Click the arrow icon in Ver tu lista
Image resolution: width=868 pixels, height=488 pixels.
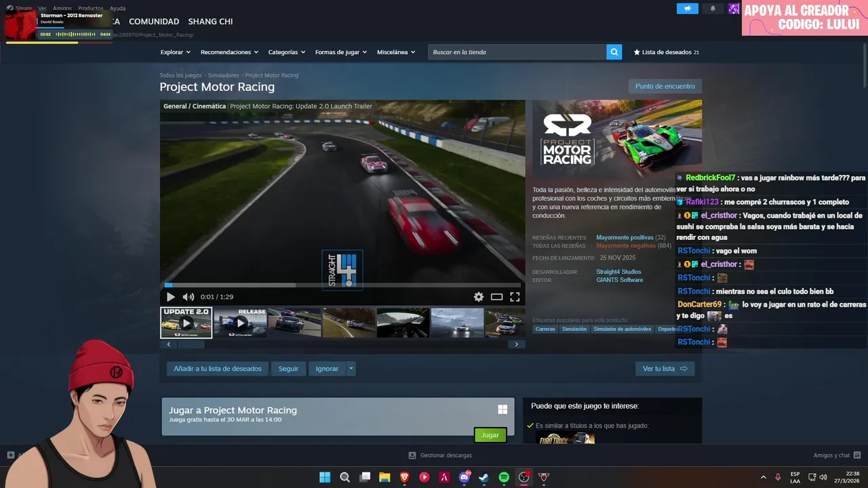click(684, 369)
